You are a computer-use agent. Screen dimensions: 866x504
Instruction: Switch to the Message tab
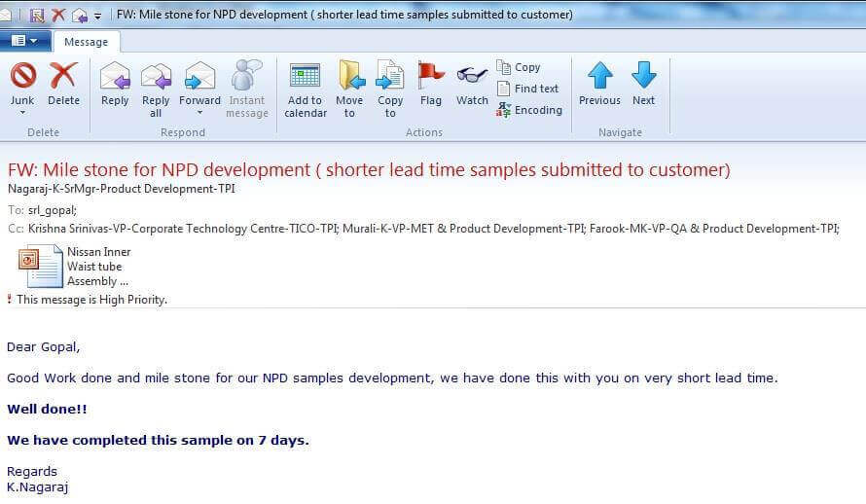[x=87, y=42]
